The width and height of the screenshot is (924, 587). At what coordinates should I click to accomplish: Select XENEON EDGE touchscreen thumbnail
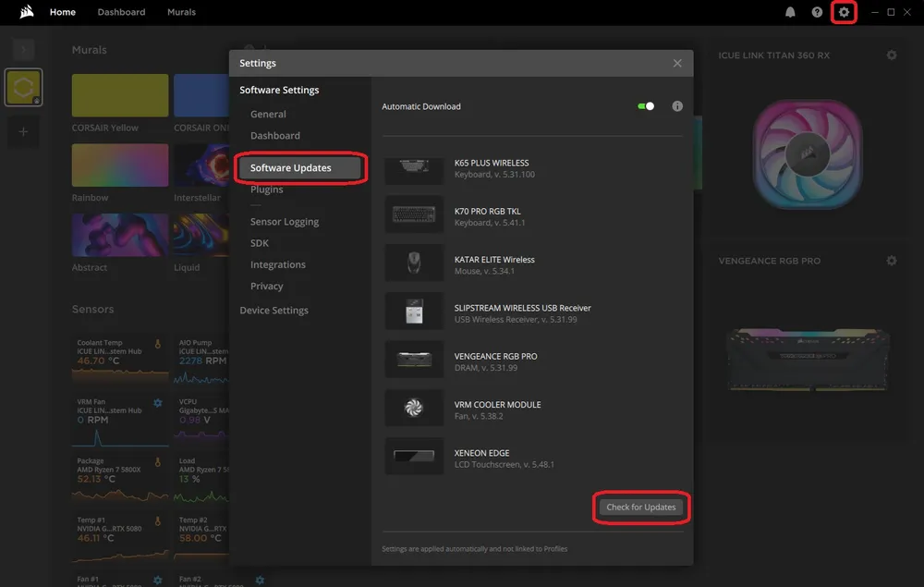(414, 456)
